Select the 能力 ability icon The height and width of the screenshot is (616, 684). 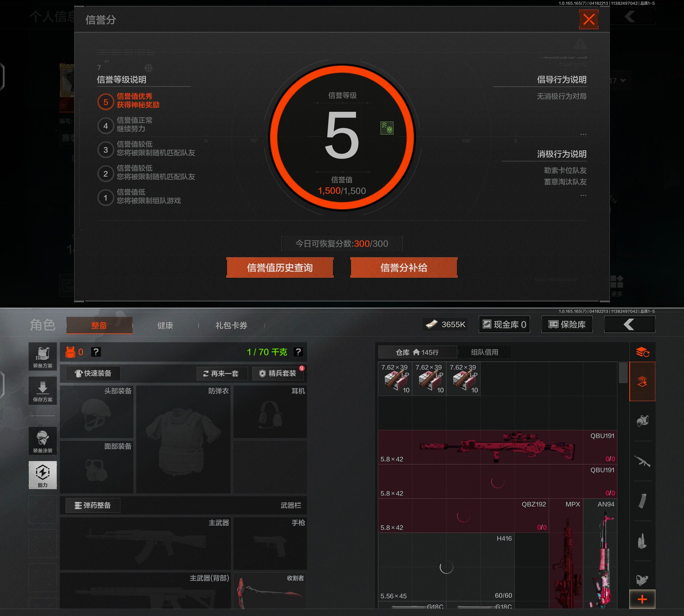point(43,475)
